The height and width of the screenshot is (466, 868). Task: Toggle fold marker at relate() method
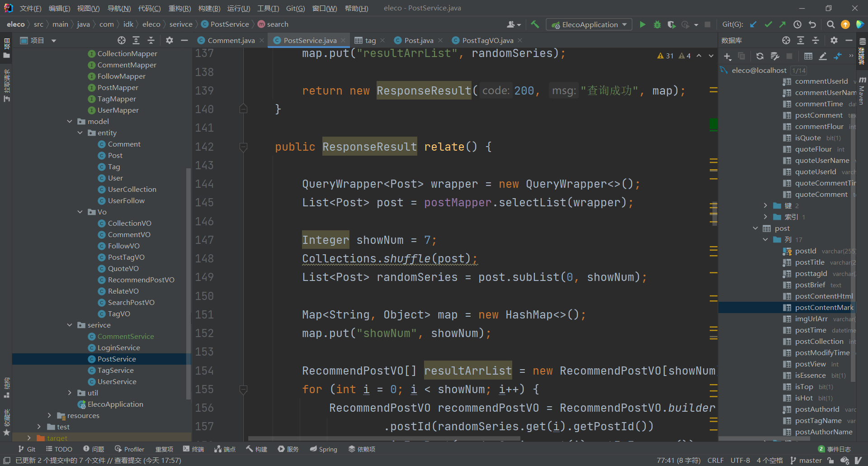(243, 147)
